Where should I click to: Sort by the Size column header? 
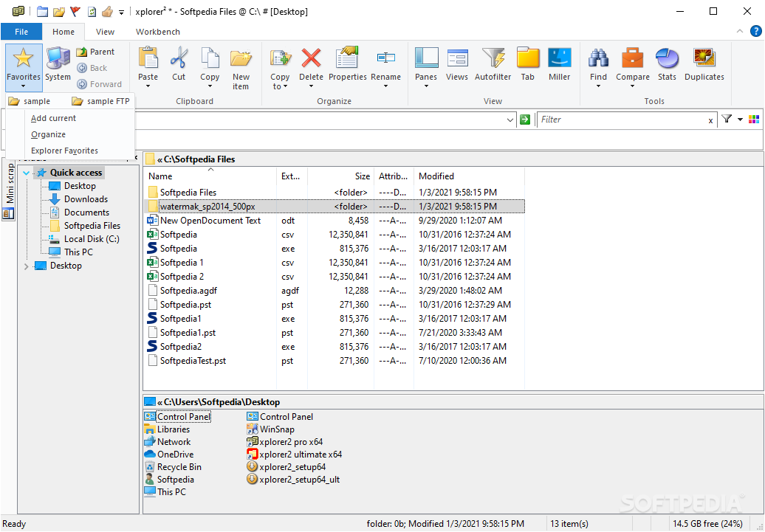click(x=340, y=176)
